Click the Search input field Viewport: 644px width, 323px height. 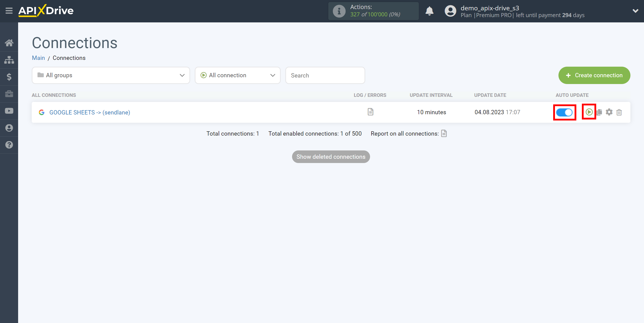(x=325, y=75)
